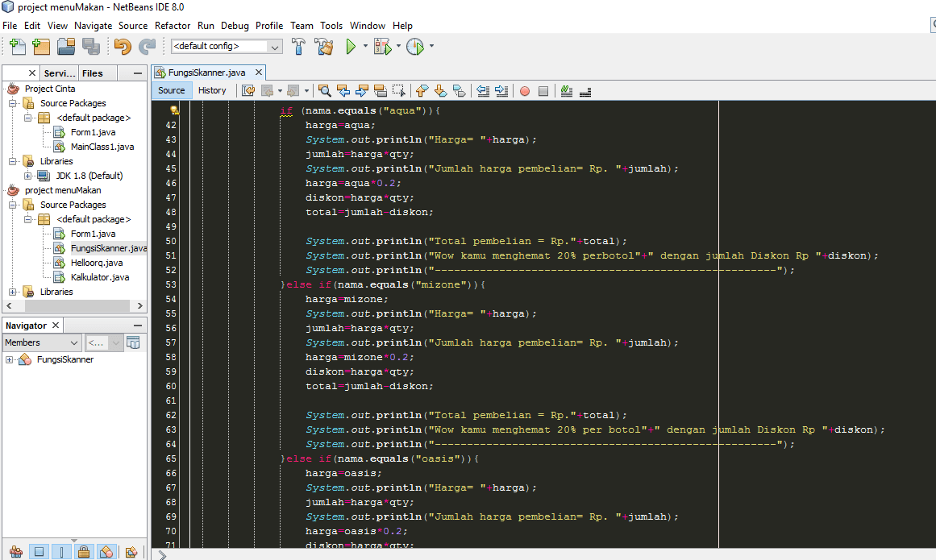This screenshot has width=936, height=560.
Task: Open Javadoc window icon in Navigator
Action: tap(133, 342)
